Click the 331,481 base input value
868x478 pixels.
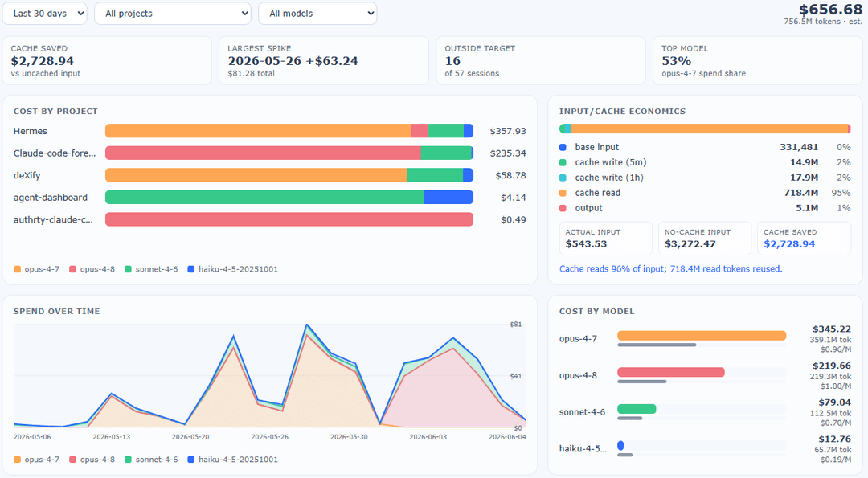799,147
